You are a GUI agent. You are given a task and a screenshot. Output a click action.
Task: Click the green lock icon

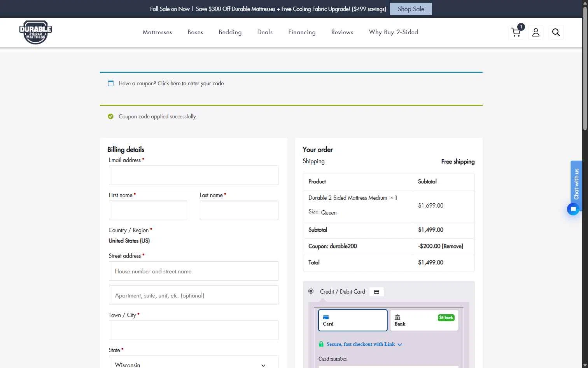(x=321, y=344)
